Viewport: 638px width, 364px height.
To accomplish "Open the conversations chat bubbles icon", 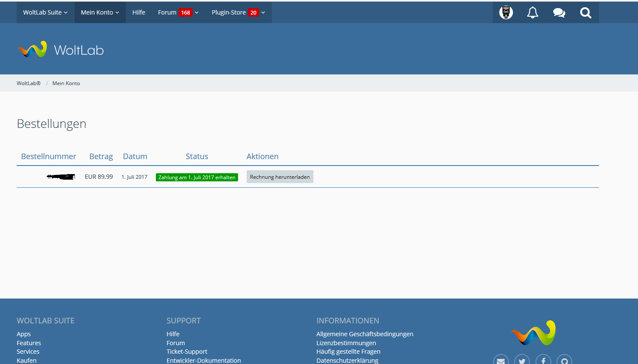I will (x=559, y=12).
